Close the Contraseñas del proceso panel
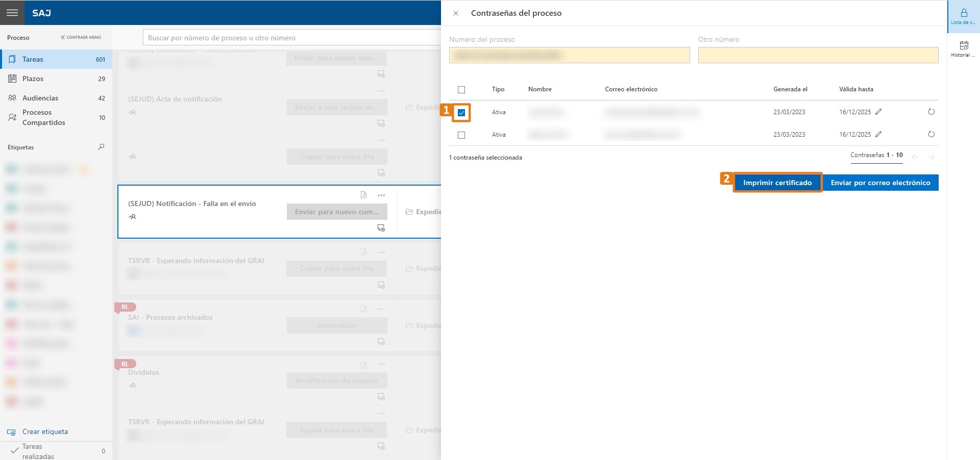Viewport: 980px width, 460px height. point(456,13)
